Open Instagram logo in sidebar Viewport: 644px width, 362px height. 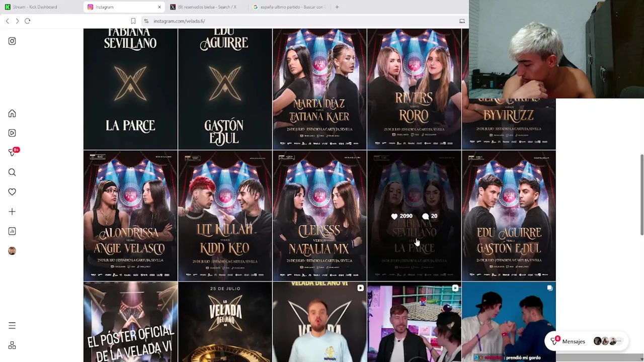[12, 41]
